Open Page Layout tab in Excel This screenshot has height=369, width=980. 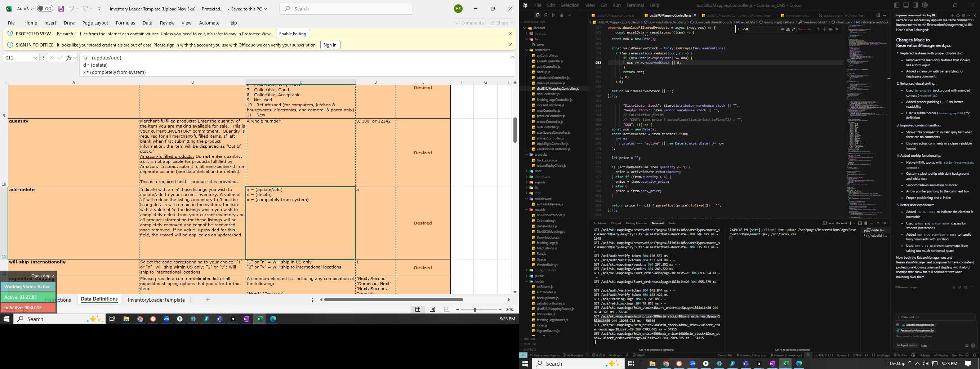95,23
